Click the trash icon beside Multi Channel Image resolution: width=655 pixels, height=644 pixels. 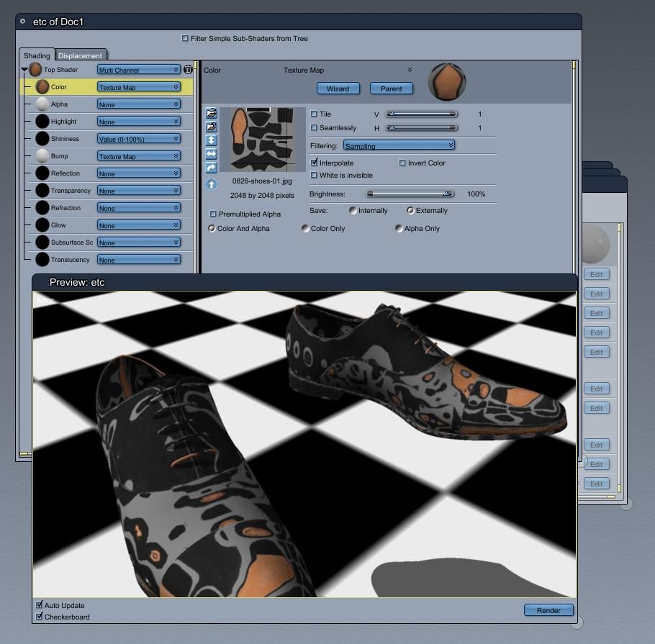[188, 69]
